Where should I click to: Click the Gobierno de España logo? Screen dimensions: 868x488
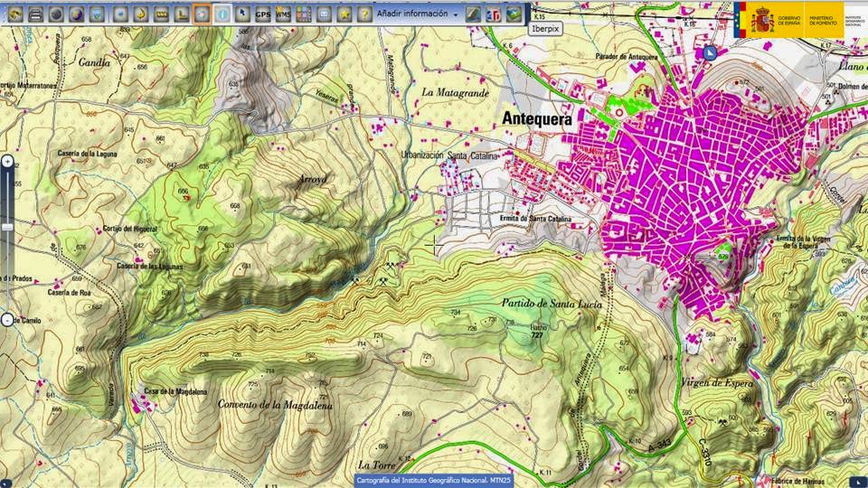(x=788, y=20)
